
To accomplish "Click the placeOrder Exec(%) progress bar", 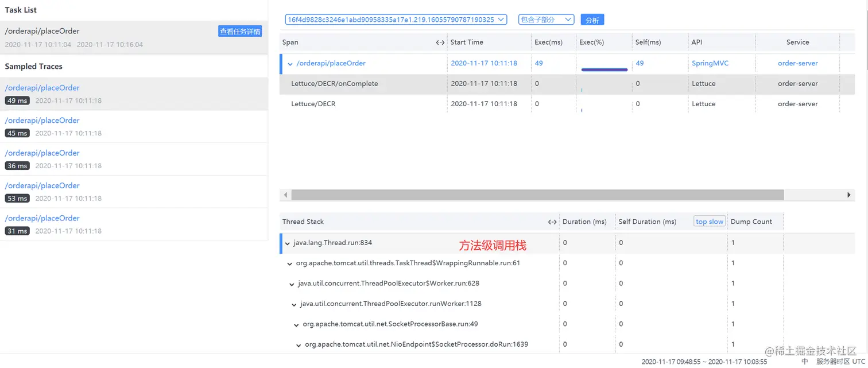I will pyautogui.click(x=604, y=69).
